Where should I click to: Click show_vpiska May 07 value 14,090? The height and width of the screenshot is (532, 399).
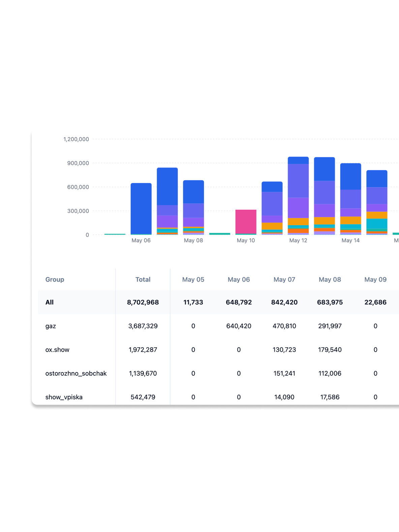tap(284, 397)
